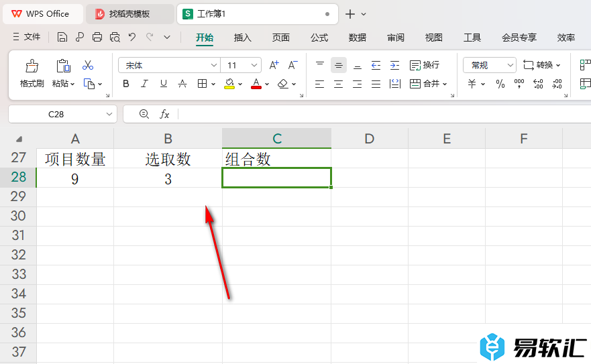The width and height of the screenshot is (591, 364).
Task: Open the 转换 convert dropdown
Action: pyautogui.click(x=541, y=65)
